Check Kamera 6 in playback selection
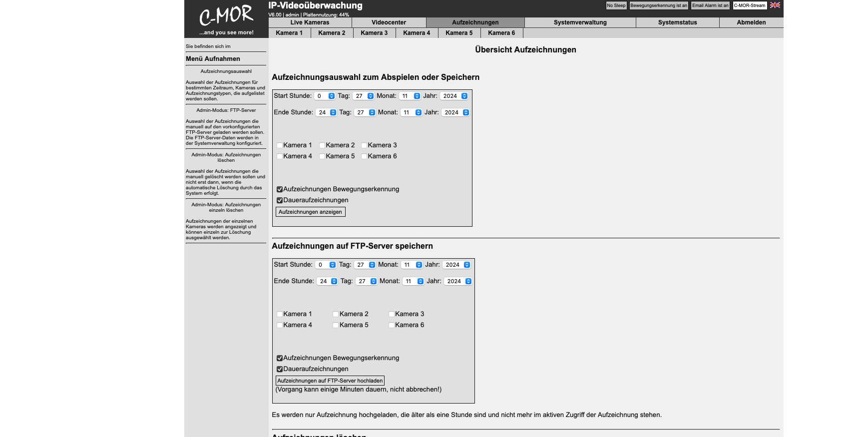Image resolution: width=868 pixels, height=437 pixels. pyautogui.click(x=364, y=156)
